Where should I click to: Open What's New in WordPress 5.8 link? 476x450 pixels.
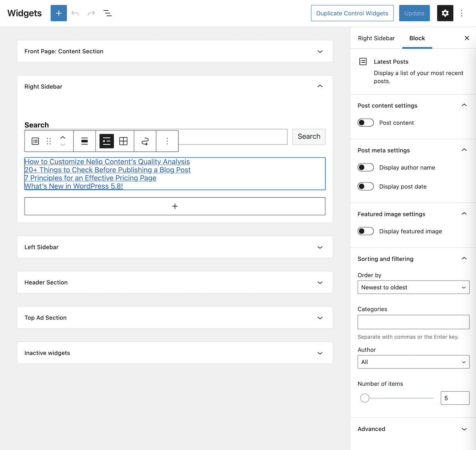click(74, 186)
